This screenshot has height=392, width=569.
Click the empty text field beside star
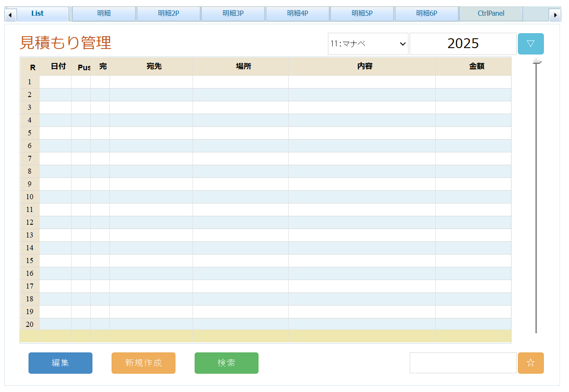tap(463, 363)
